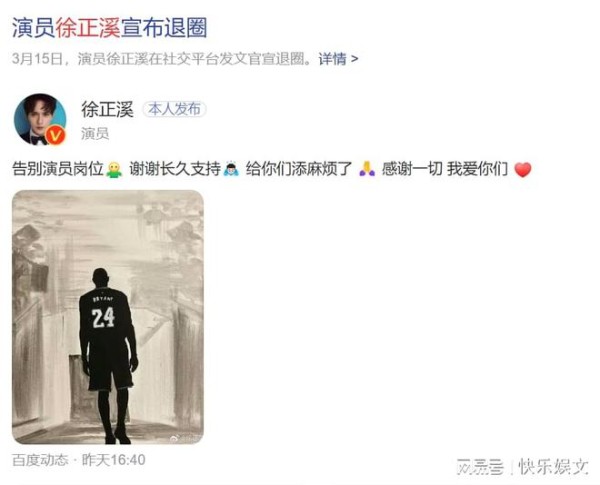Screen dimensions: 600x485
Task: Open the 详情 > details link
Action: [339, 59]
